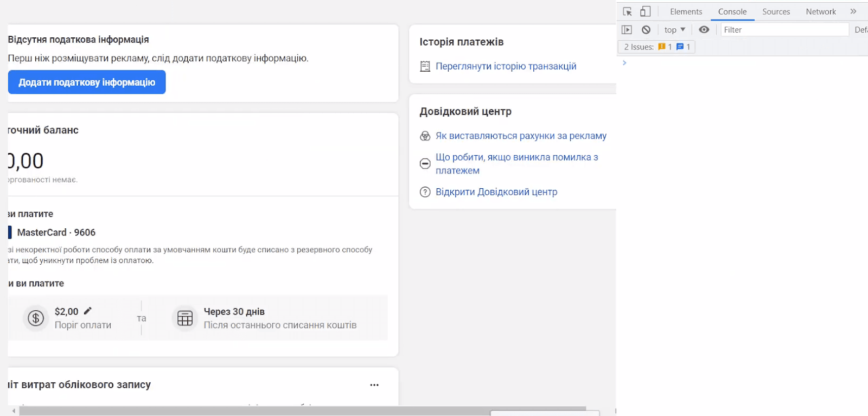Viewport: 868px width, 416px height.
Task: Clear console with the ban icon
Action: [x=646, y=30]
